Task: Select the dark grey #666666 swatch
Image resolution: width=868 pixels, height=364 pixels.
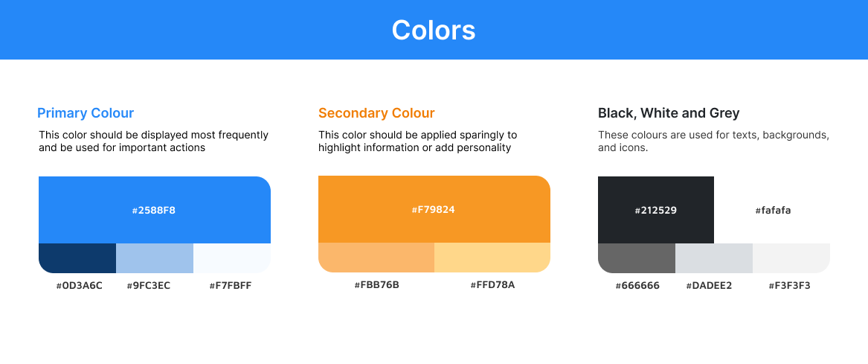Action: (x=637, y=258)
